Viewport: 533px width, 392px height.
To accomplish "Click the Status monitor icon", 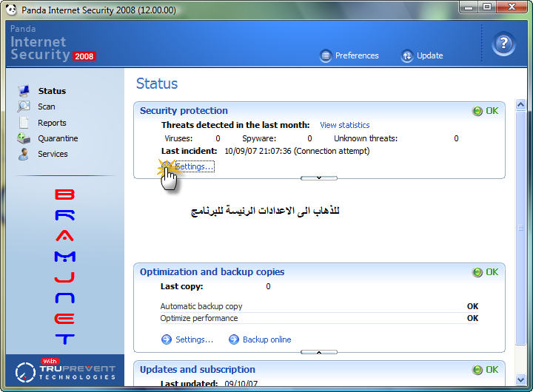I will (x=24, y=91).
